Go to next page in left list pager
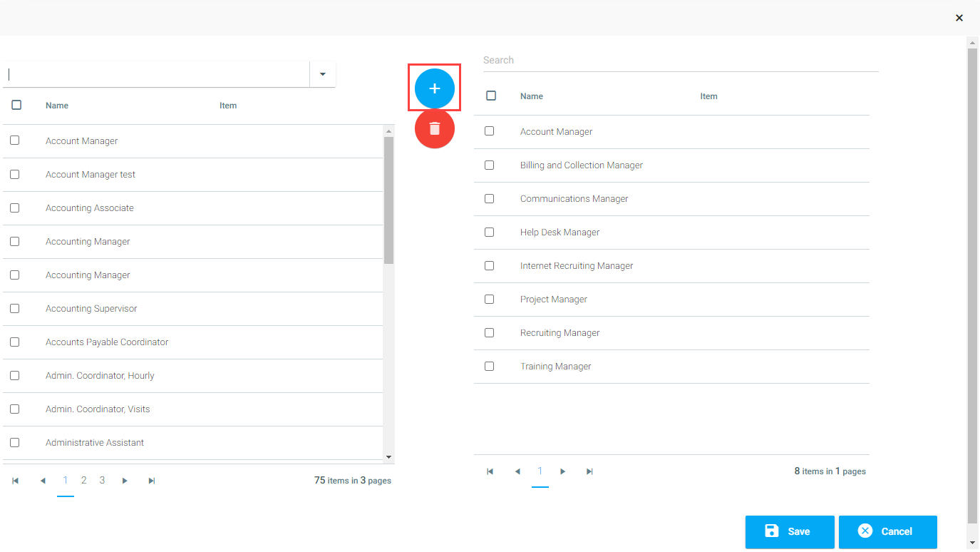Image resolution: width=980 pixels, height=552 pixels. (x=125, y=481)
